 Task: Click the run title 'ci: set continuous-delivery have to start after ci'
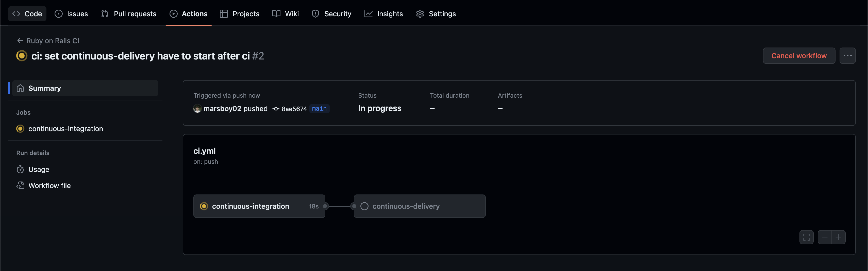[x=141, y=56]
